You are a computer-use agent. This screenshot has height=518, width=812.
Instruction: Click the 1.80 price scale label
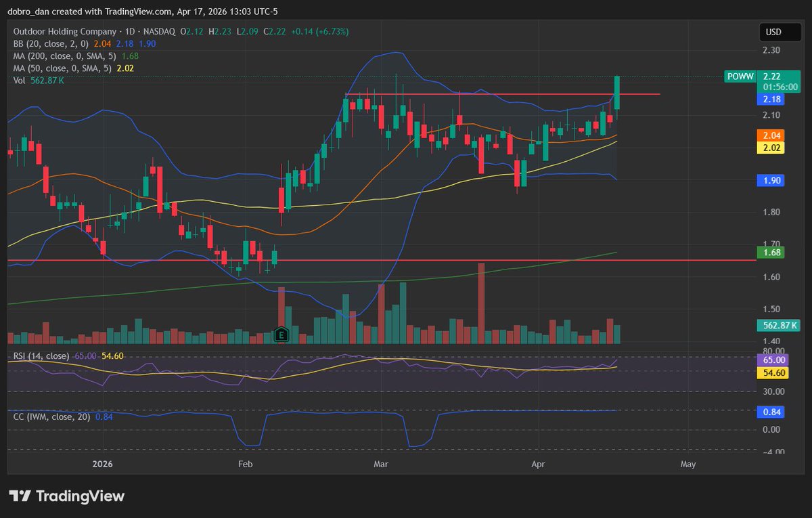[771, 212]
